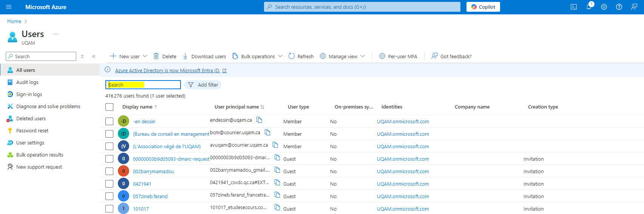Image resolution: width=644 pixels, height=214 pixels.
Task: Open the notifications bell
Action: click(588, 7)
